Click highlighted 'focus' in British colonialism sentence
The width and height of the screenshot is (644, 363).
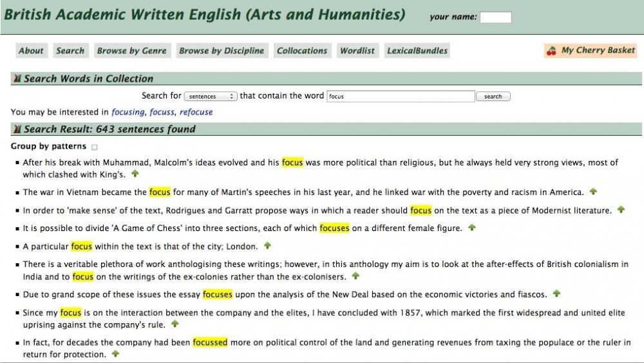[83, 277]
